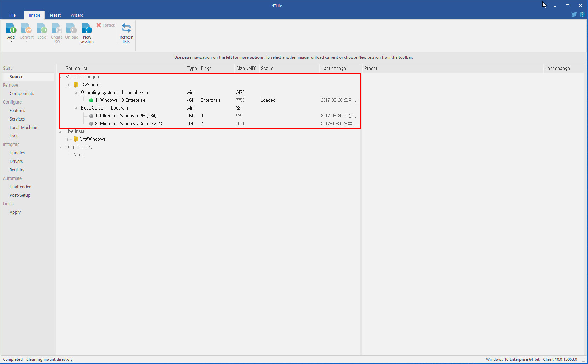588x364 pixels.
Task: Switch to the Image ribbon tab
Action: coord(34,15)
